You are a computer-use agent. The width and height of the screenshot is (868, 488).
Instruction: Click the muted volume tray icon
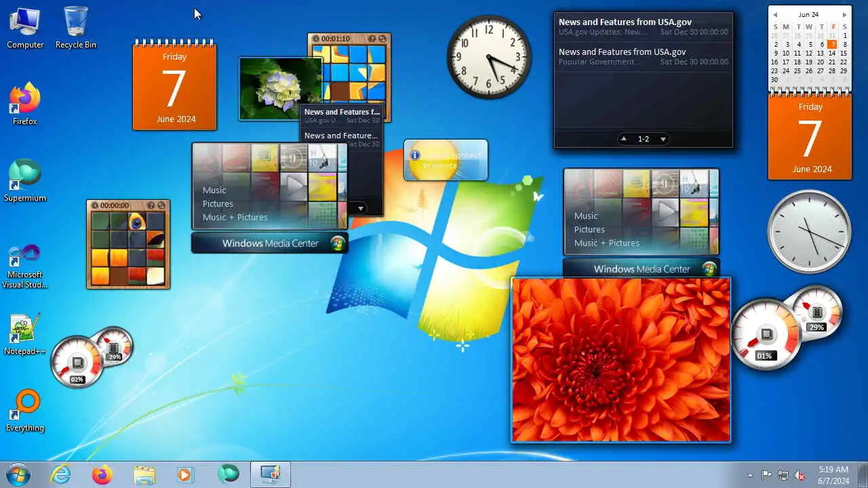tap(800, 475)
